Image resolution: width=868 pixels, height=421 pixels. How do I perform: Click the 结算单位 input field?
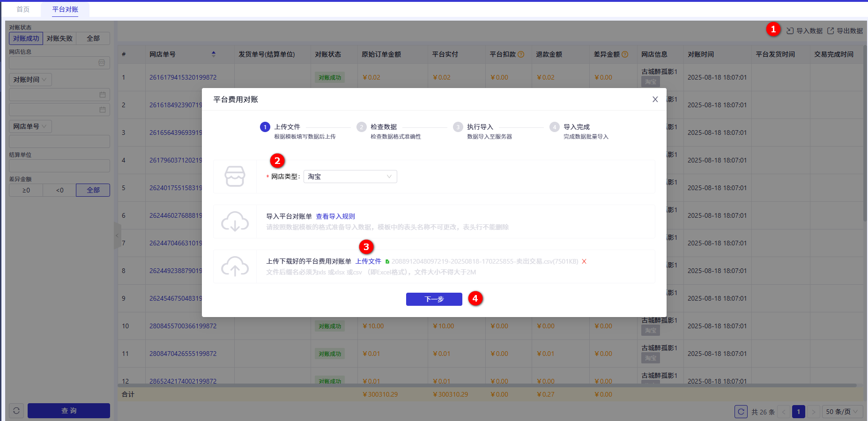(x=59, y=166)
